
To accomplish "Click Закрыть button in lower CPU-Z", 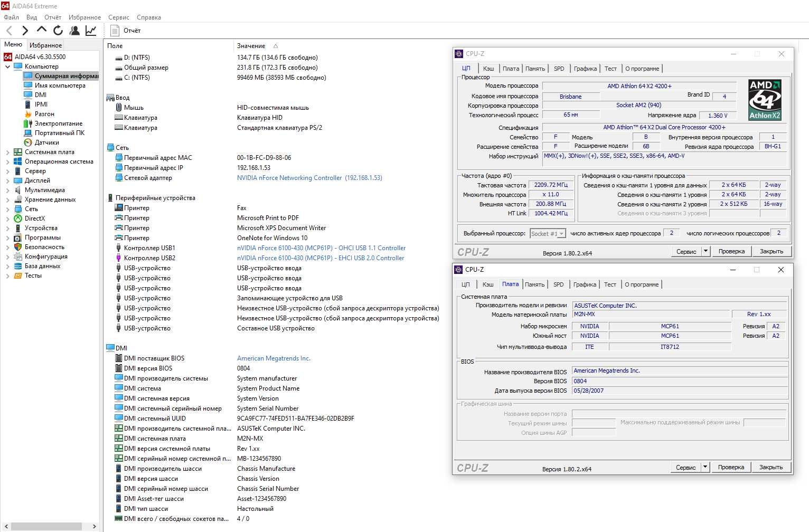I will point(771,467).
